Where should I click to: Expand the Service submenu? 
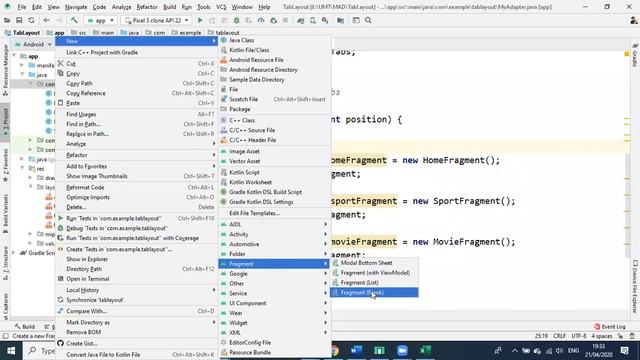pyautogui.click(x=275, y=293)
